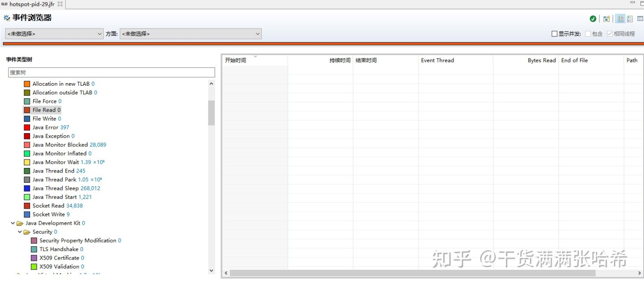Disable the 相同线程 checkbox
This screenshot has width=644, height=285.
coord(610,34)
